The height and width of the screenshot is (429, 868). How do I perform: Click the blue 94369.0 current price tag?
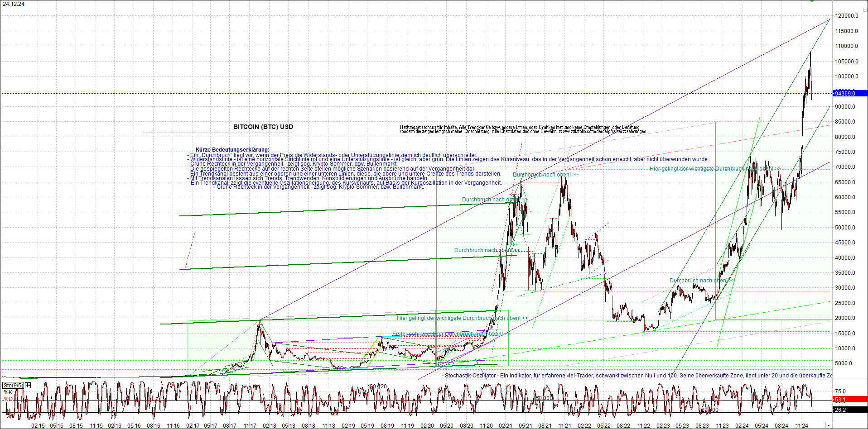coord(850,93)
